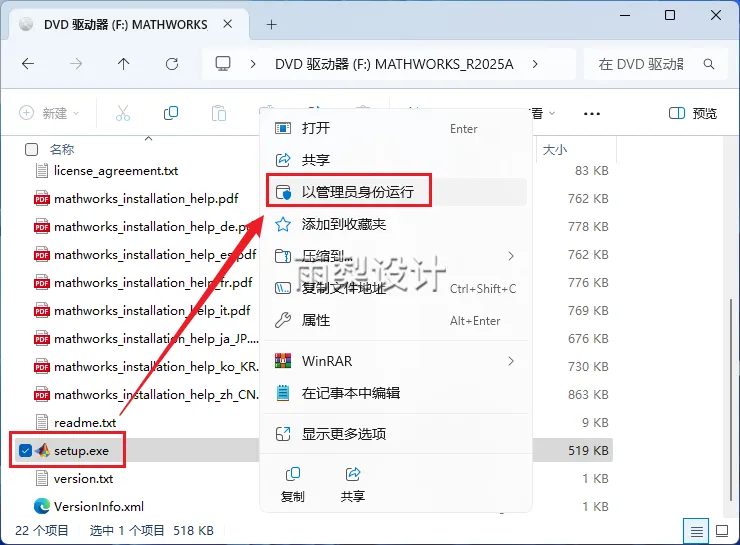
Task: Open 属性 from the context menu
Action: (395, 320)
